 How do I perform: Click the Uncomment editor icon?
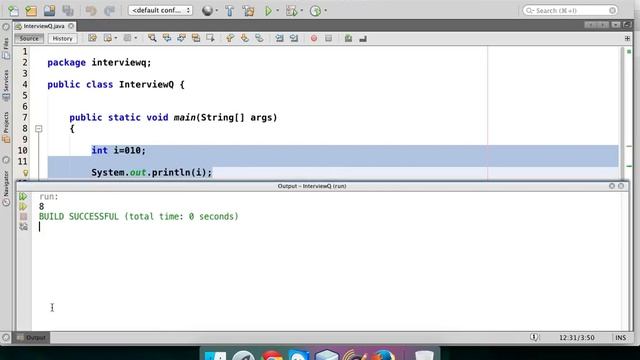tap(363, 38)
